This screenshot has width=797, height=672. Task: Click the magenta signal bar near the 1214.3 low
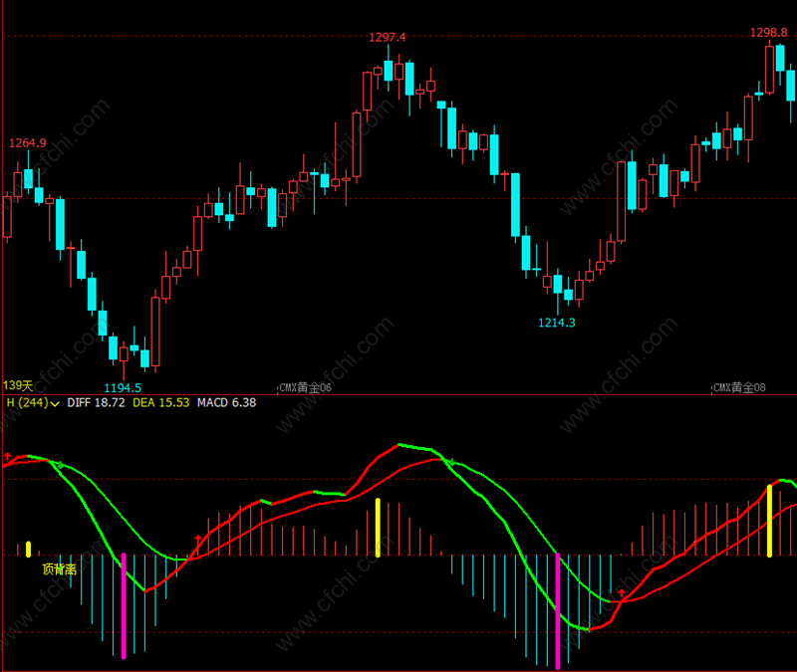click(x=558, y=611)
